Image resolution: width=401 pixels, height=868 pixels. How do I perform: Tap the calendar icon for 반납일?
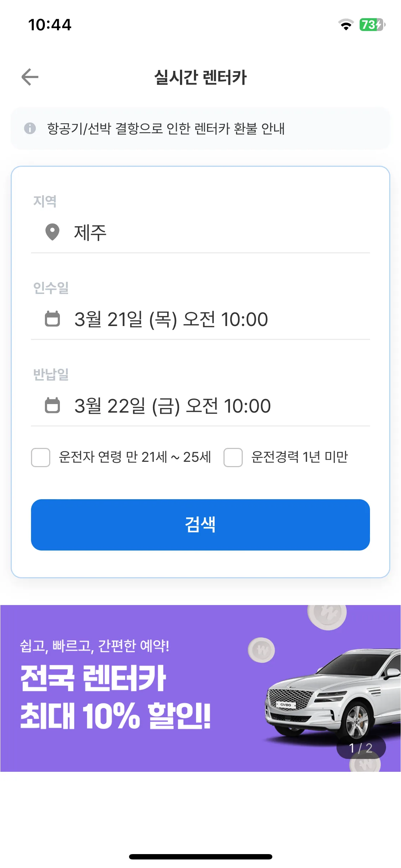52,405
